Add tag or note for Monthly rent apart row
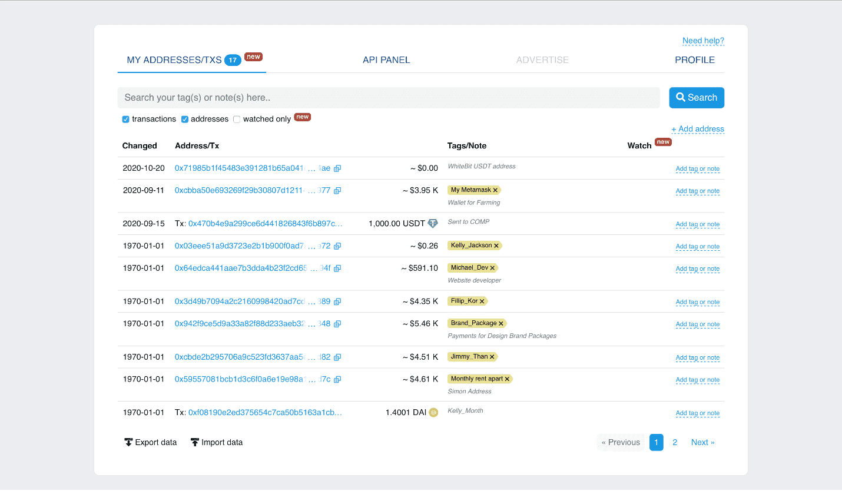Viewport: 842px width, 504px height. tap(698, 380)
